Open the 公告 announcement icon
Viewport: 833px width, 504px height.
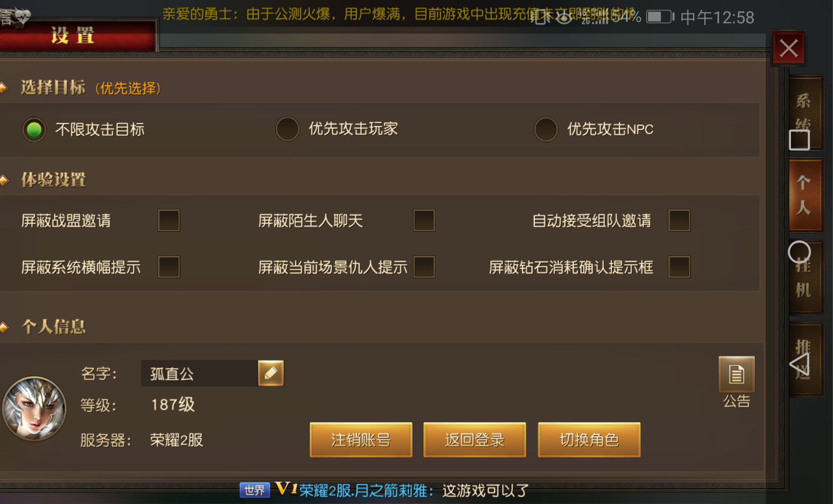tap(736, 374)
